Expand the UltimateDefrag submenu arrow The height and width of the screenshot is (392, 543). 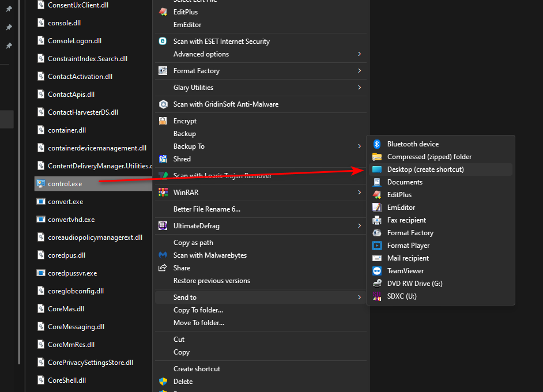[360, 226]
